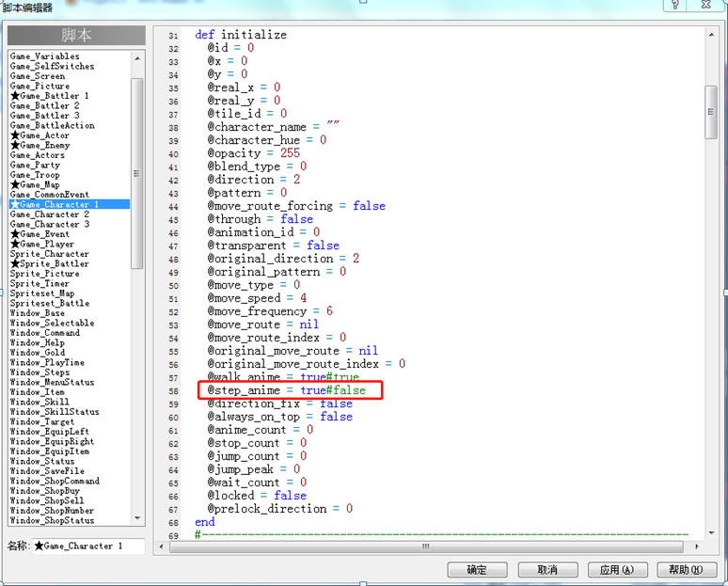Select Spriteset_Map script

click(x=42, y=293)
